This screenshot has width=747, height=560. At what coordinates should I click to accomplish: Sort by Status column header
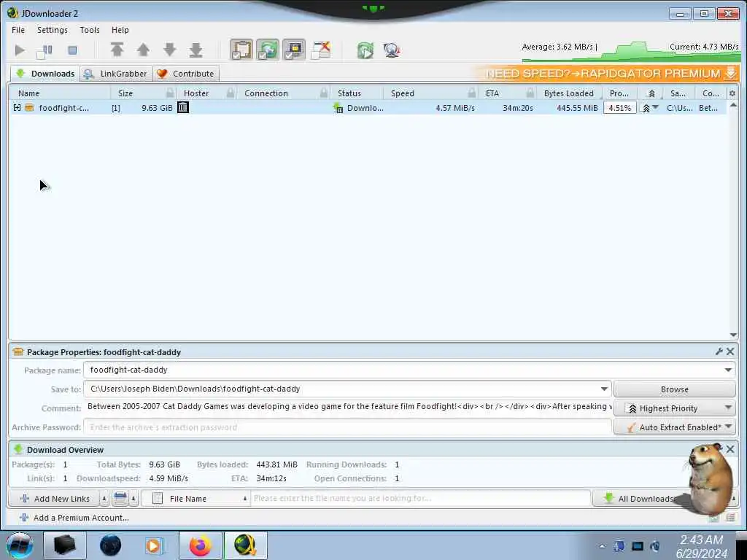pyautogui.click(x=349, y=93)
